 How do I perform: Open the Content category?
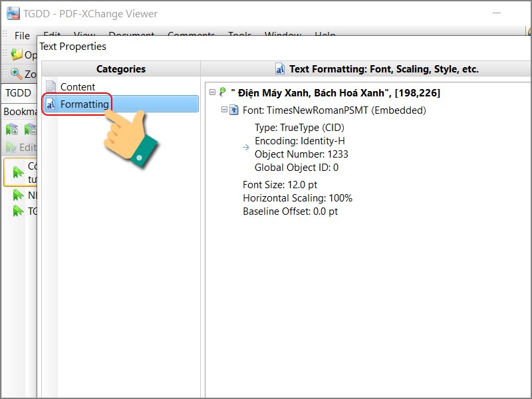[77, 86]
